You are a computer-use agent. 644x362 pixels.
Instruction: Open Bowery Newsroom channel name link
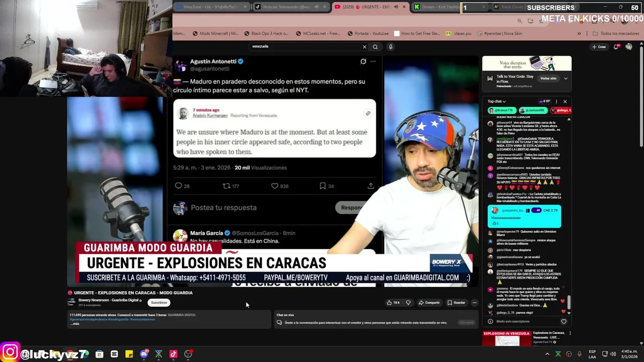coord(108,300)
